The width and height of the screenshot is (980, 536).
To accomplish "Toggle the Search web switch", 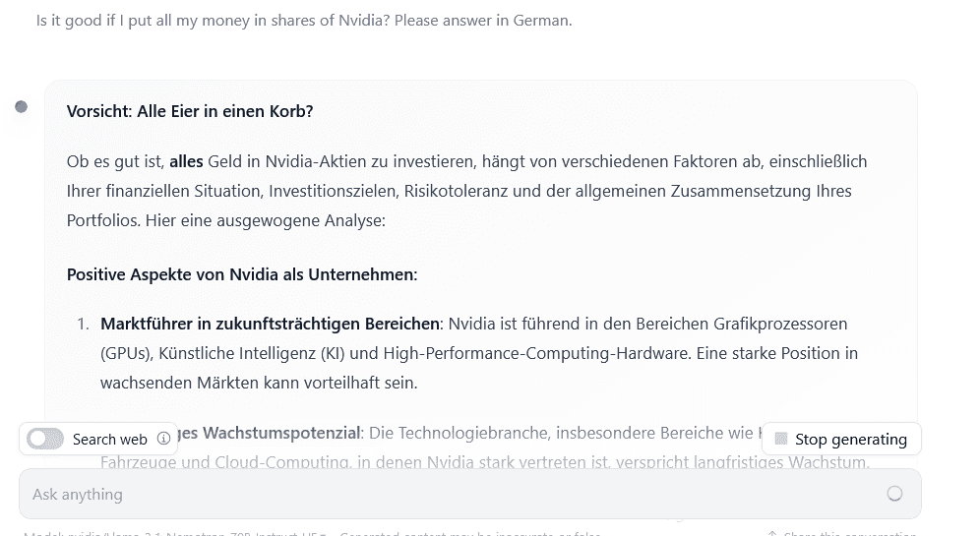I will 45,439.
